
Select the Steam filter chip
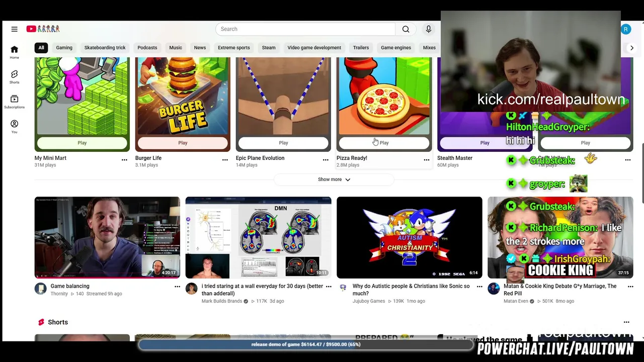pyautogui.click(x=269, y=48)
